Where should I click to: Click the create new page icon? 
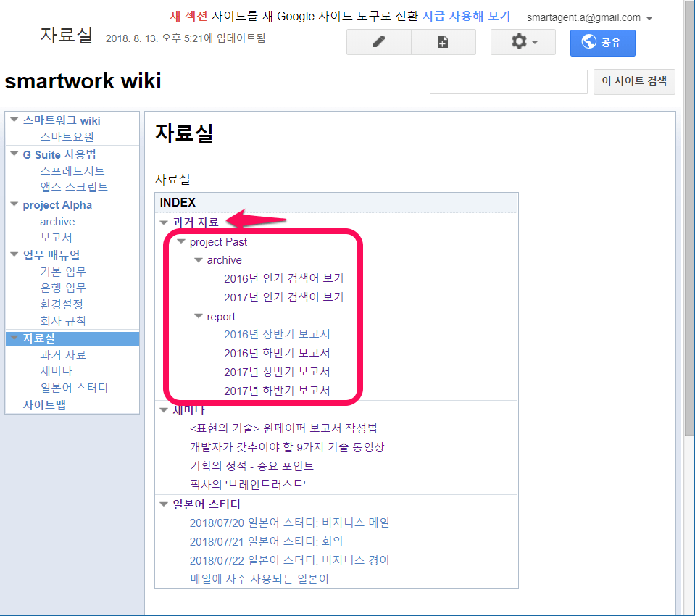443,41
